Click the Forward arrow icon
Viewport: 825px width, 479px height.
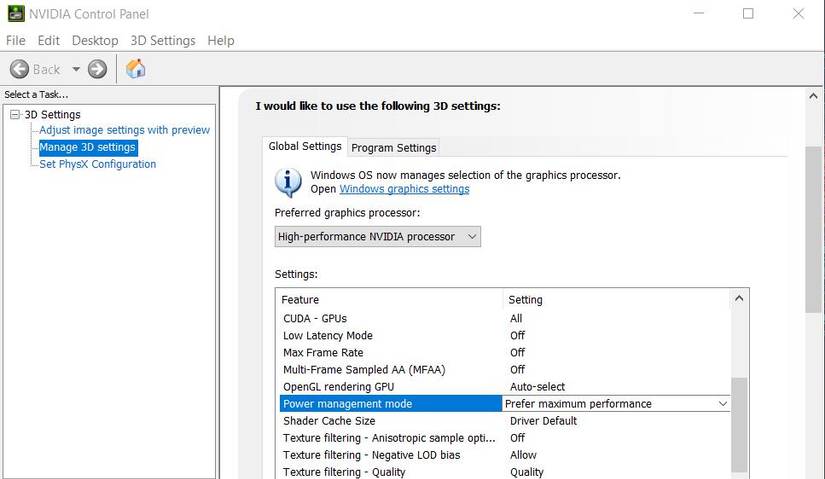[97, 69]
